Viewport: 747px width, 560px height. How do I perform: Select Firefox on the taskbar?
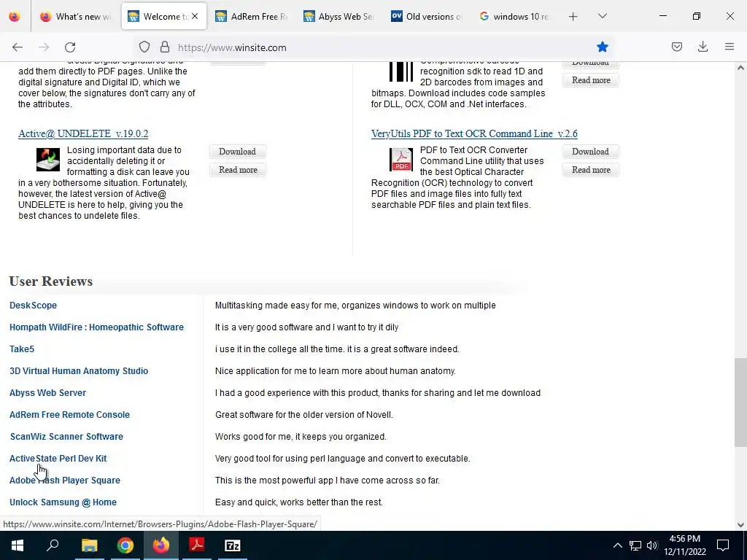pyautogui.click(x=160, y=545)
